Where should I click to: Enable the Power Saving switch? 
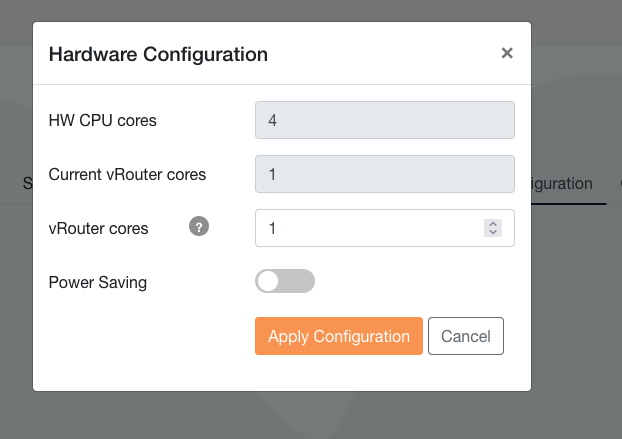(x=285, y=281)
